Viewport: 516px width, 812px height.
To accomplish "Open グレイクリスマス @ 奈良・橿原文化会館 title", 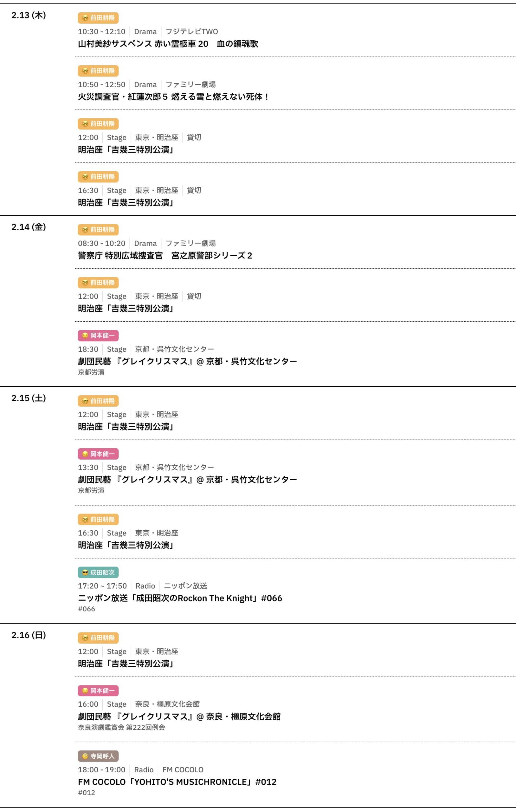I will 179,717.
